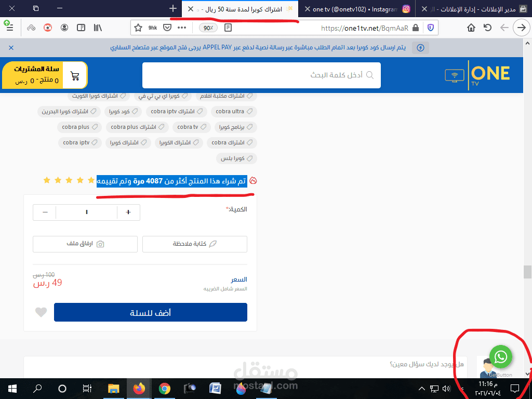The height and width of the screenshot is (399, 532).
Task: Click the padlock site security icon
Action: 415,28
